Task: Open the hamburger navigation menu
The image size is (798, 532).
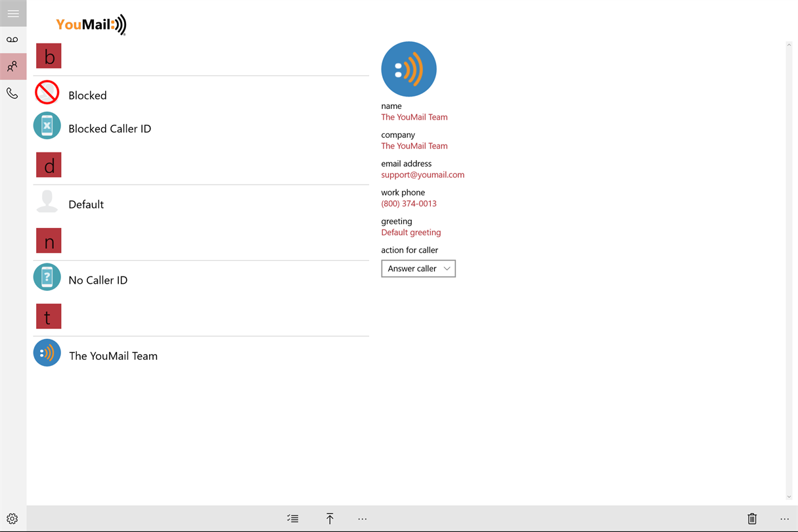Action: click(13, 13)
